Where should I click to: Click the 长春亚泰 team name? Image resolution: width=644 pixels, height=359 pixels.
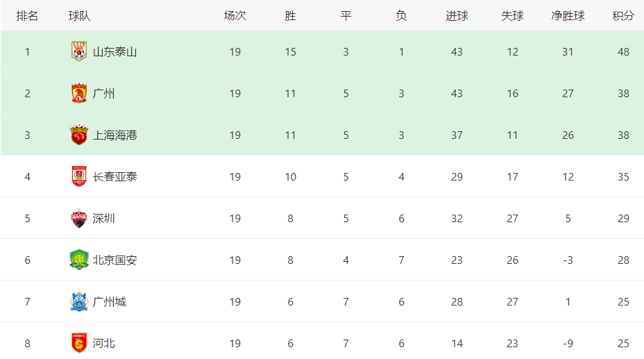click(x=115, y=176)
